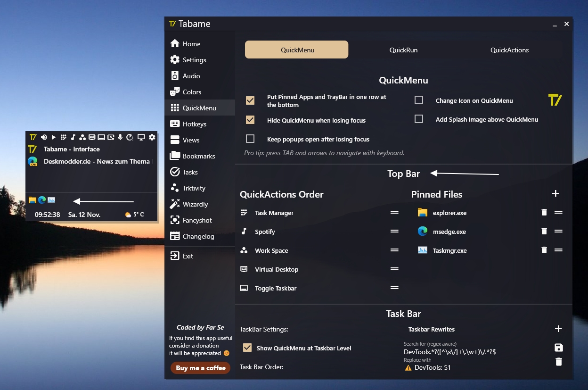Screen dimensions: 588x390
Task: Click reorder handle for Task Manager action
Action: pyautogui.click(x=394, y=213)
